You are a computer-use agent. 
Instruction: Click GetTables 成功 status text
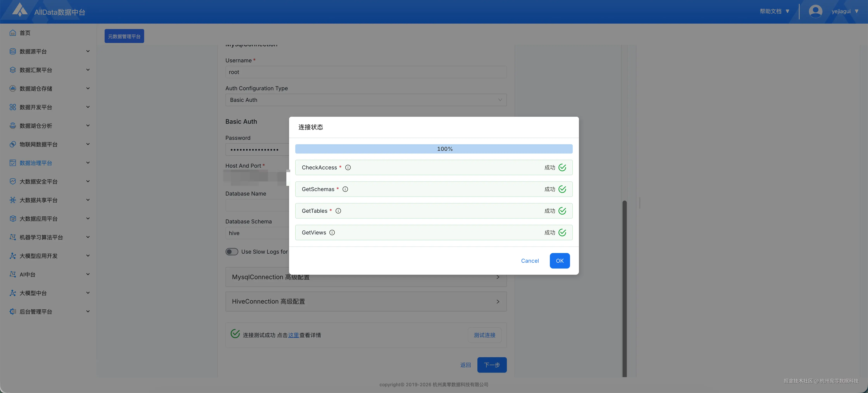pyautogui.click(x=550, y=211)
